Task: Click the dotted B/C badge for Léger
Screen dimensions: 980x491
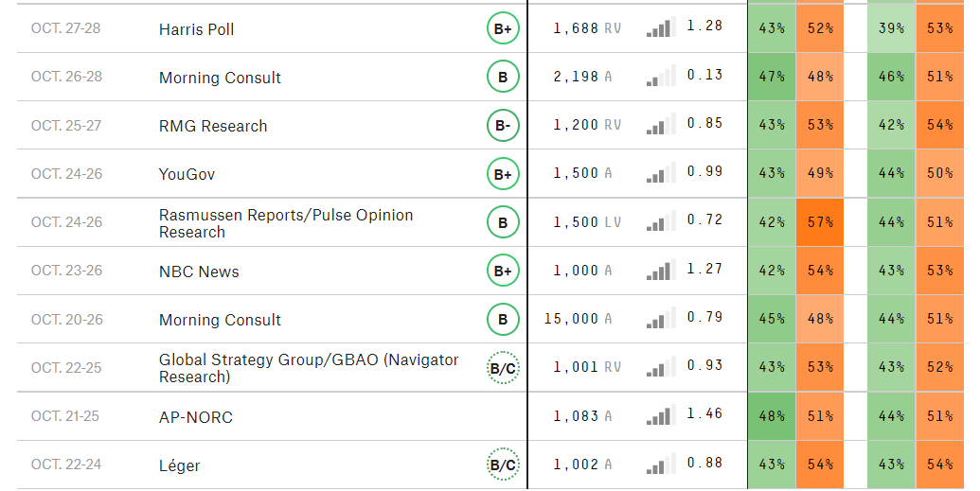Action: [503, 465]
